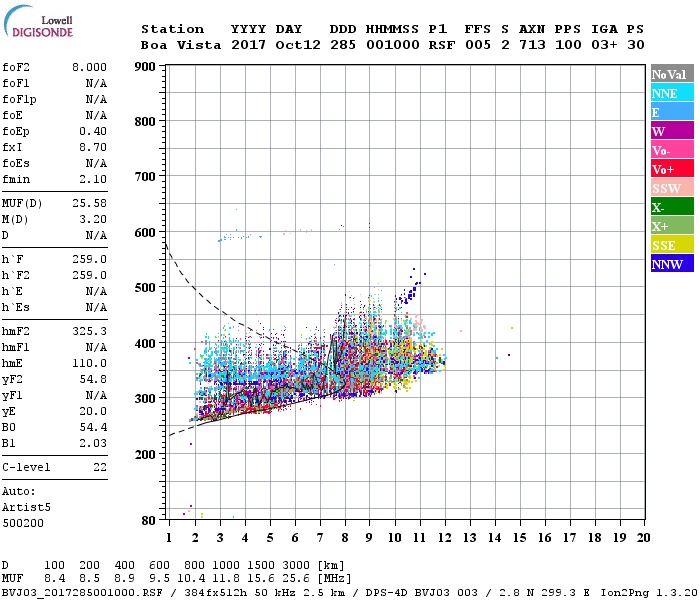700x600 pixels.
Task: Select the Vo+ red legend swatch
Action: click(672, 169)
